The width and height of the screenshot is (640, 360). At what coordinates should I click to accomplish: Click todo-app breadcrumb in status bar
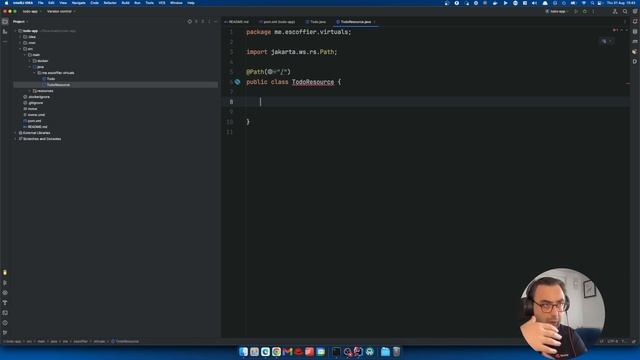click(x=13, y=341)
